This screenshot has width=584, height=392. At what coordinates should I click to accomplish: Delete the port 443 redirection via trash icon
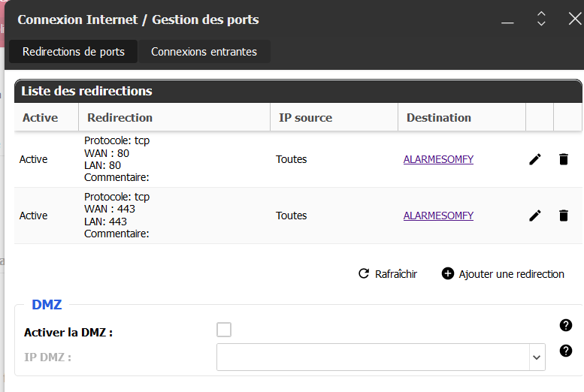[x=563, y=216]
